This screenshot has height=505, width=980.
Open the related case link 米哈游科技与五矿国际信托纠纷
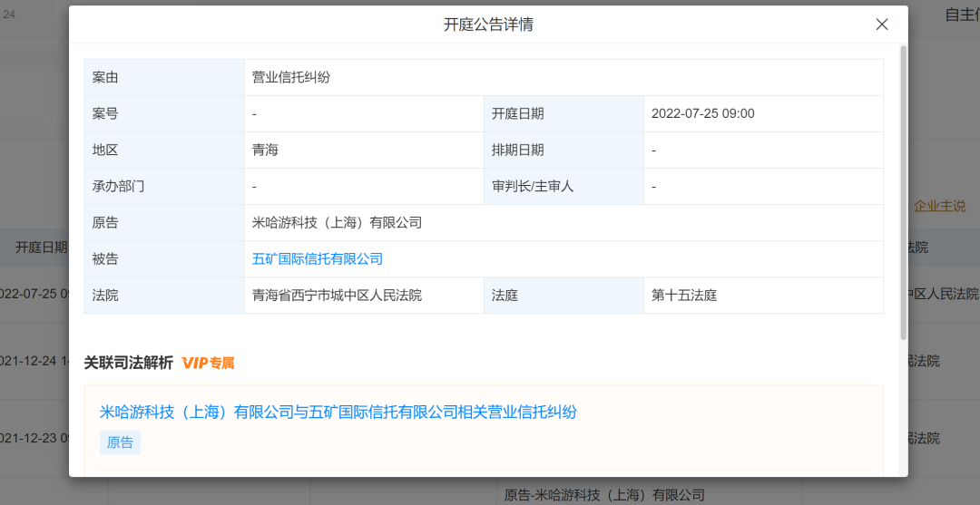point(338,412)
